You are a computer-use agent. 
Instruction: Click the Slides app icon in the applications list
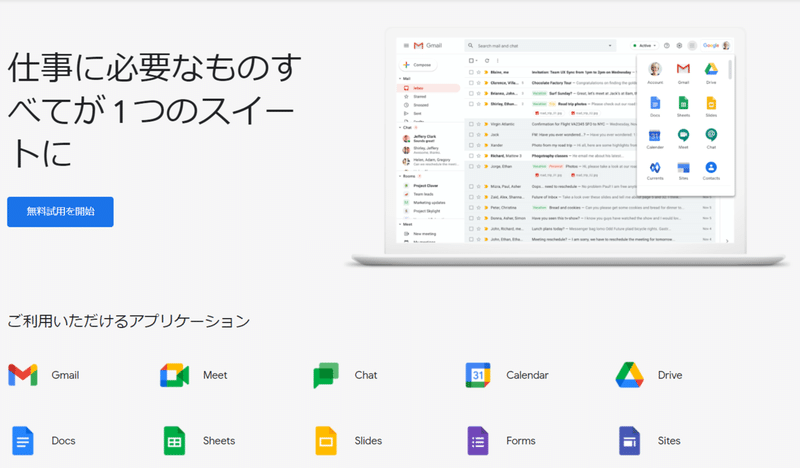(x=326, y=440)
